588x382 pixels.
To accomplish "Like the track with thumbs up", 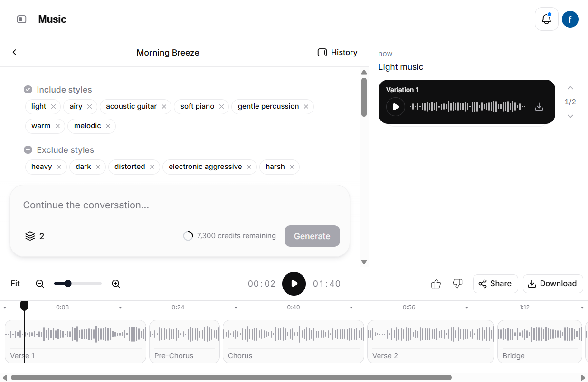I will click(436, 284).
